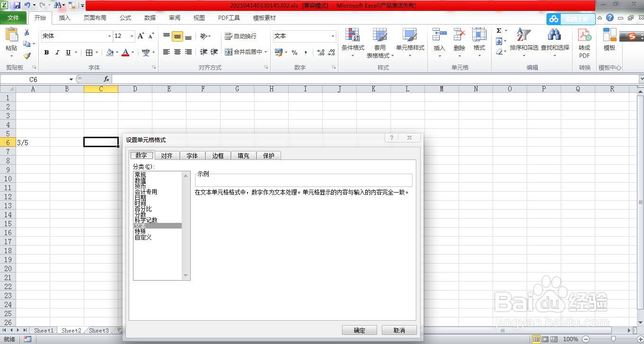Toggle bold formatting in the Font group
The image size is (644, 344).
[46, 52]
